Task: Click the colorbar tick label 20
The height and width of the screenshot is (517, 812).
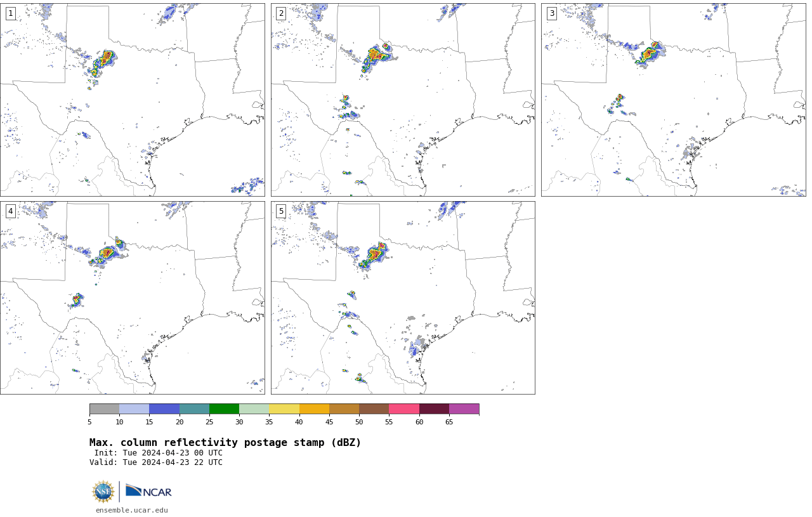Action: tap(180, 422)
